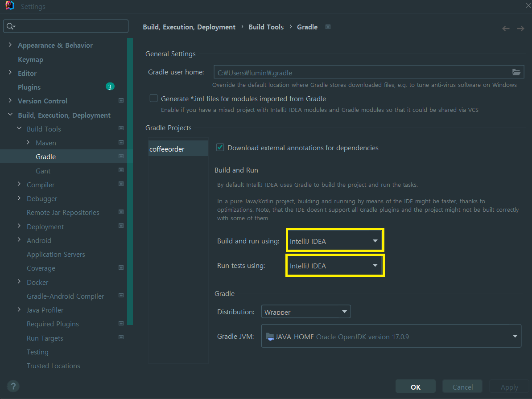Expand the Deployment node
Viewport: 532px width, 399px height.
(x=19, y=226)
